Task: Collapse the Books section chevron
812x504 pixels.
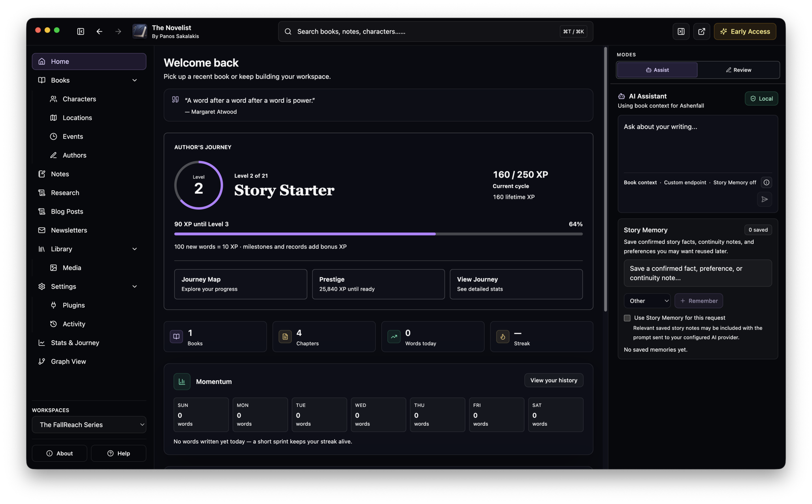Action: (134, 80)
